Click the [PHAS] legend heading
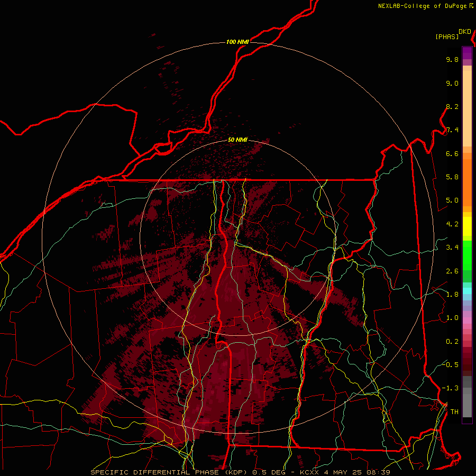Screen dimensions: 476x476 click(x=447, y=36)
